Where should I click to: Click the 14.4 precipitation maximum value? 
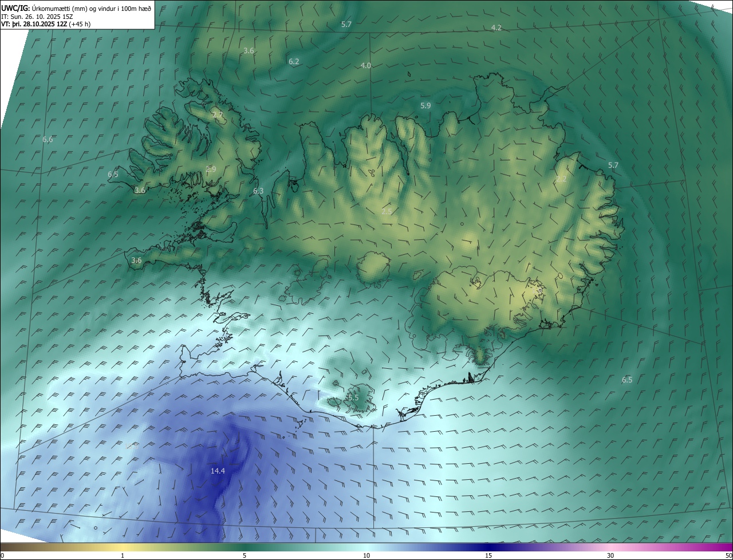[218, 471]
